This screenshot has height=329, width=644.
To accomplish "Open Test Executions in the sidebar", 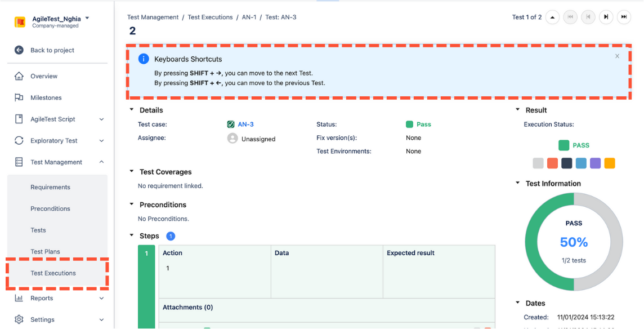I will (53, 273).
